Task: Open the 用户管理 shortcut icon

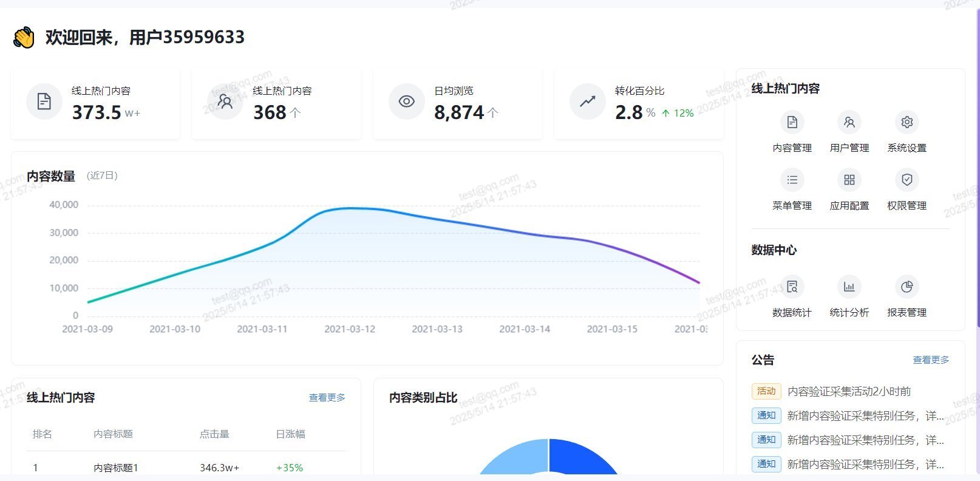Action: coord(849,123)
